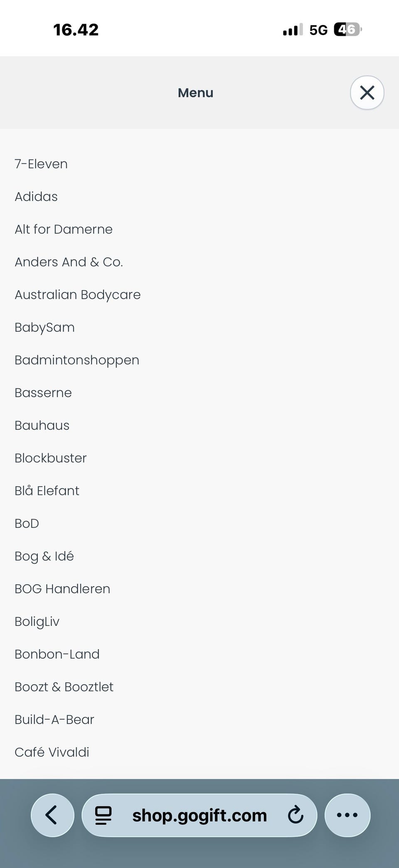
Task: Tap the page tools icon in address bar
Action: (103, 815)
